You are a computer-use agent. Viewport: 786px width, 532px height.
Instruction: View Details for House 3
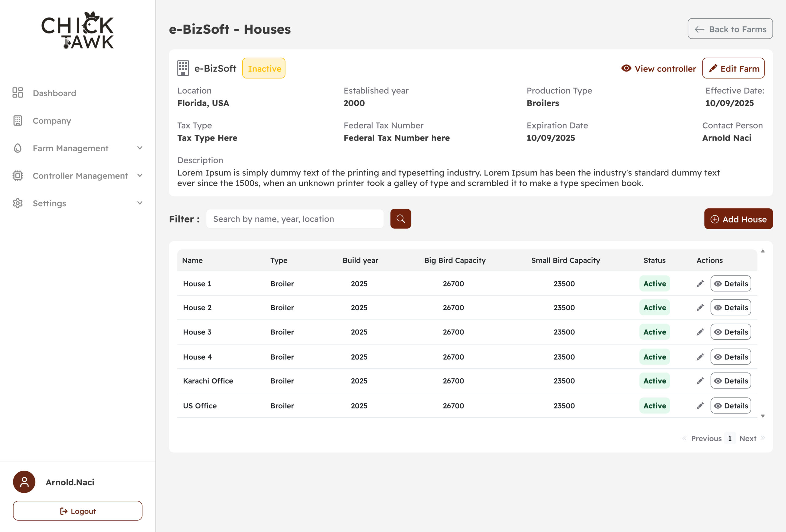click(730, 332)
